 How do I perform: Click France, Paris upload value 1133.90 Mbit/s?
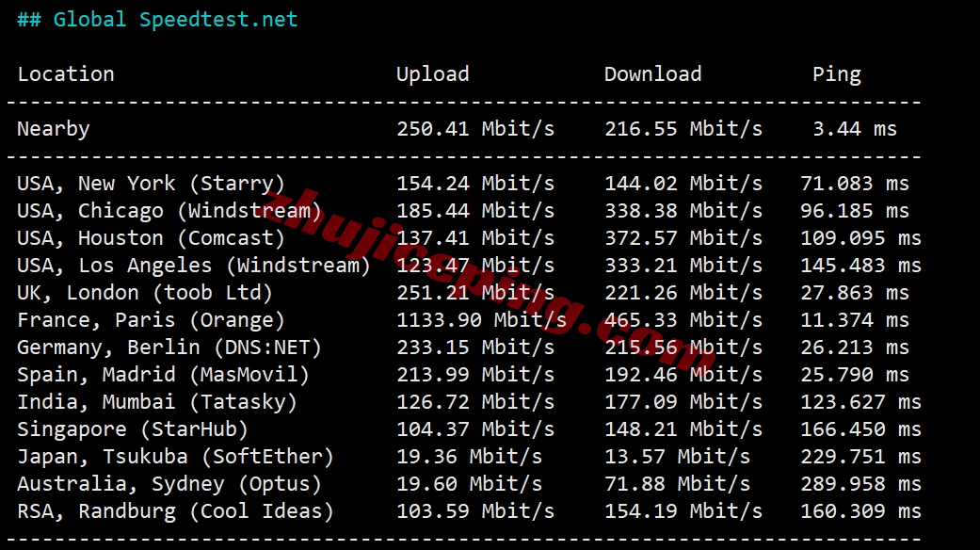481,320
